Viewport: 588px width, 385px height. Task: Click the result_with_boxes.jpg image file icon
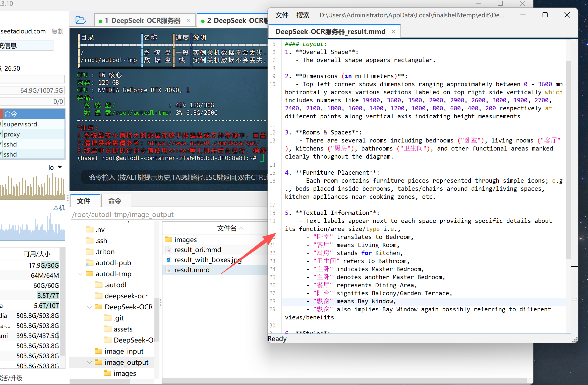(168, 260)
